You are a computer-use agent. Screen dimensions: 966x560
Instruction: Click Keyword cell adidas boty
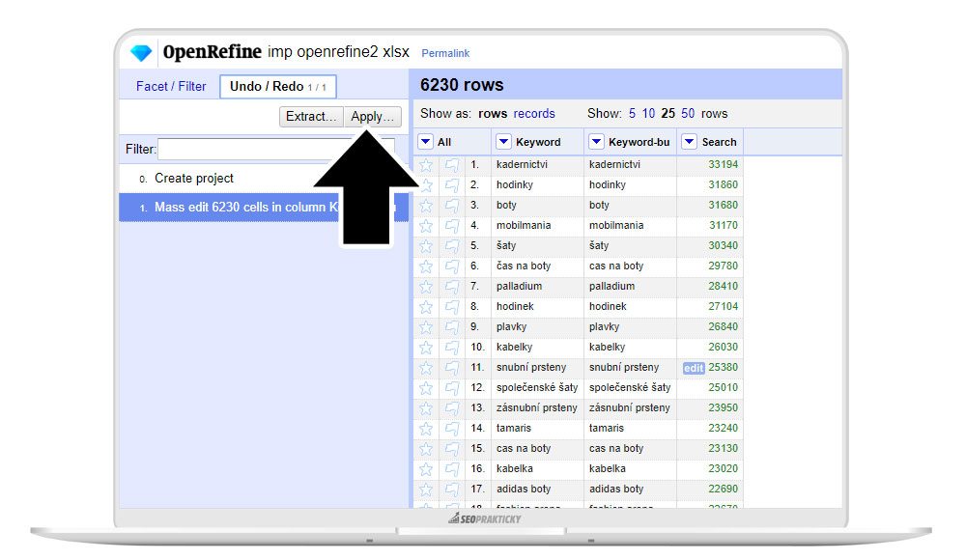tap(524, 490)
